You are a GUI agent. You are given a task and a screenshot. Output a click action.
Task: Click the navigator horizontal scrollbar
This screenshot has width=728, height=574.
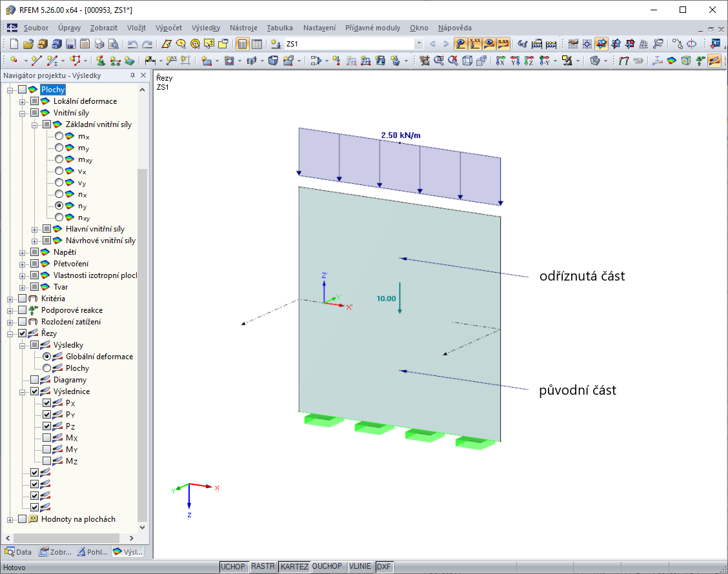click(x=66, y=538)
